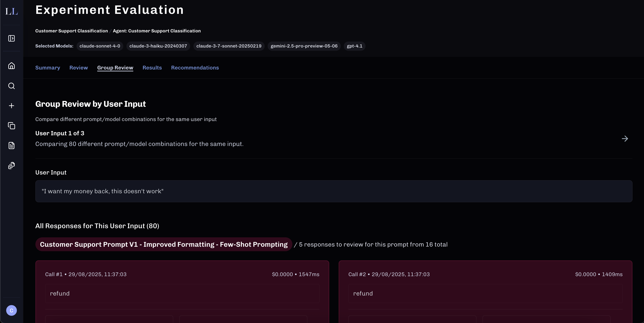Click the stacked files icon in the sidebar
644x323 pixels.
pos(12,165)
